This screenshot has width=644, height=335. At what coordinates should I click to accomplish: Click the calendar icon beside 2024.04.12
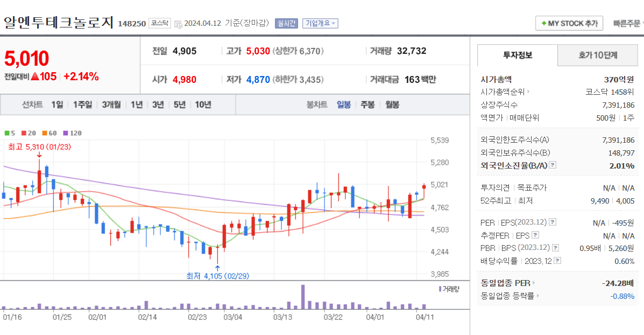point(178,24)
